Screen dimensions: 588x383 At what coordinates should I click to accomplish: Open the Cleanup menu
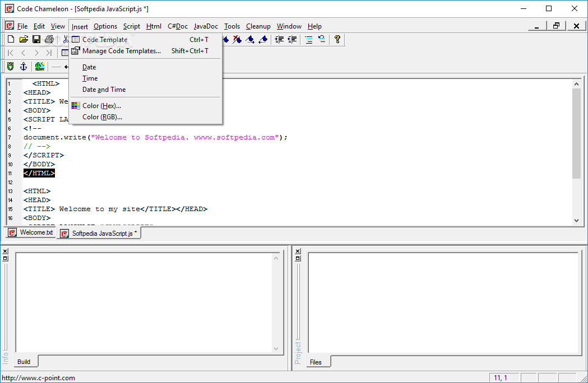point(258,26)
